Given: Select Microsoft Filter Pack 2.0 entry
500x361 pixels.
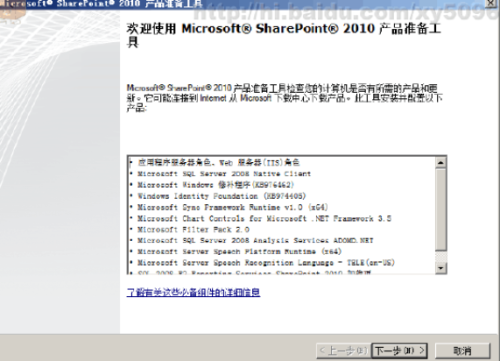Looking at the screenshot, I should tap(193, 229).
